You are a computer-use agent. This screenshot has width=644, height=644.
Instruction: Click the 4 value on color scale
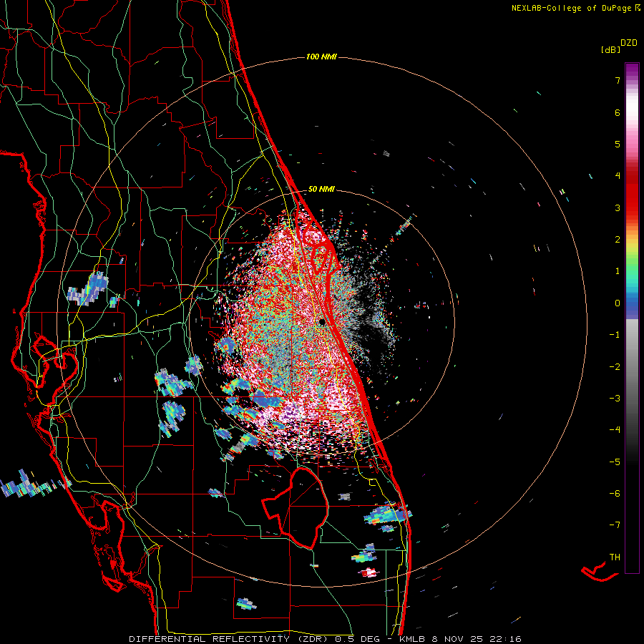[618, 176]
